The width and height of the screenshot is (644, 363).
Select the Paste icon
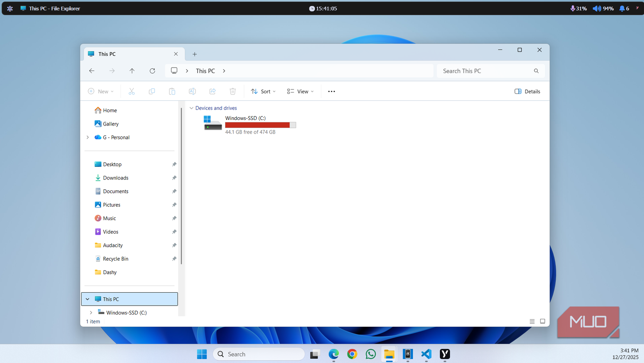point(172,91)
